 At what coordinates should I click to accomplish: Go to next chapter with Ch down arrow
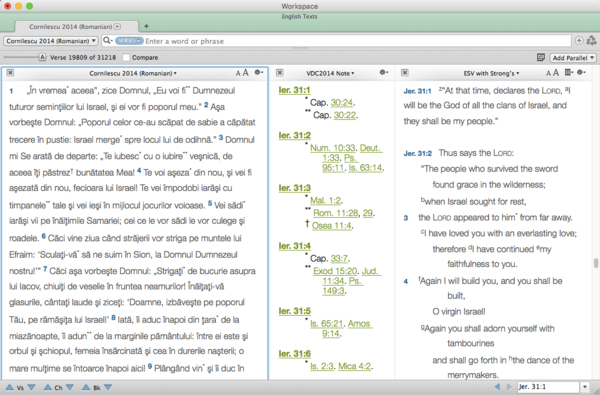click(x=70, y=387)
